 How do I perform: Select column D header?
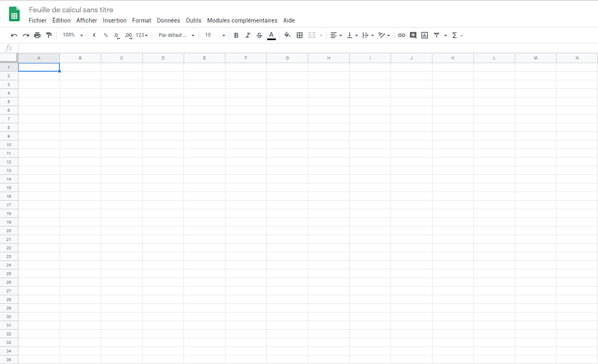click(x=163, y=58)
